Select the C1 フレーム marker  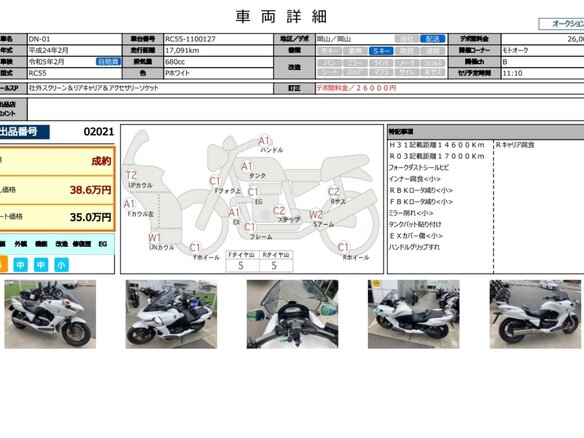point(250,227)
